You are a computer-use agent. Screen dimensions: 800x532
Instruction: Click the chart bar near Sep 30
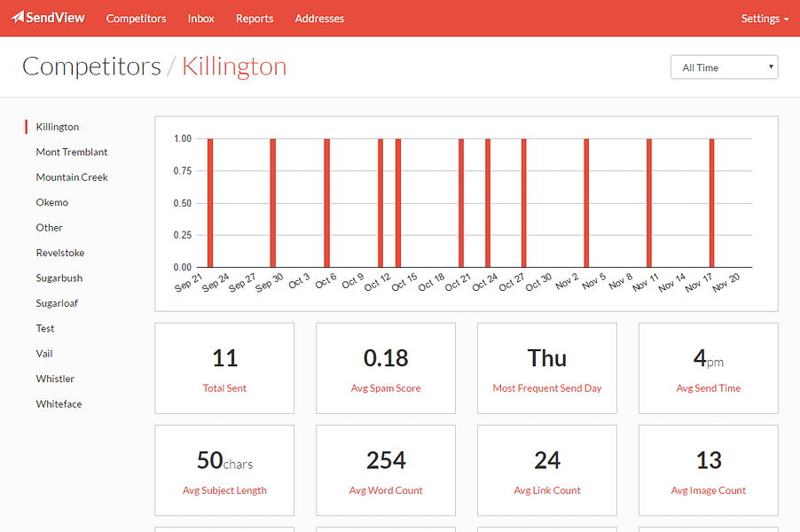[x=273, y=203]
